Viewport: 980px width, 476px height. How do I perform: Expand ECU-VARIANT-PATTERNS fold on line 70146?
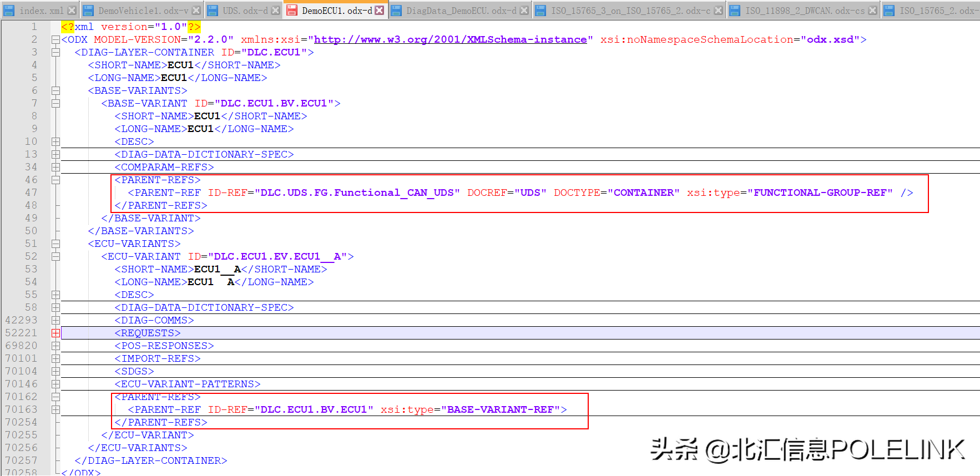pos(55,384)
